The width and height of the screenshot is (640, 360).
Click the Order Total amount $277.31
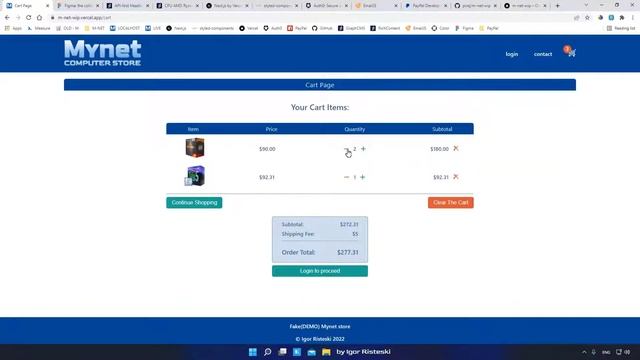pos(348,252)
